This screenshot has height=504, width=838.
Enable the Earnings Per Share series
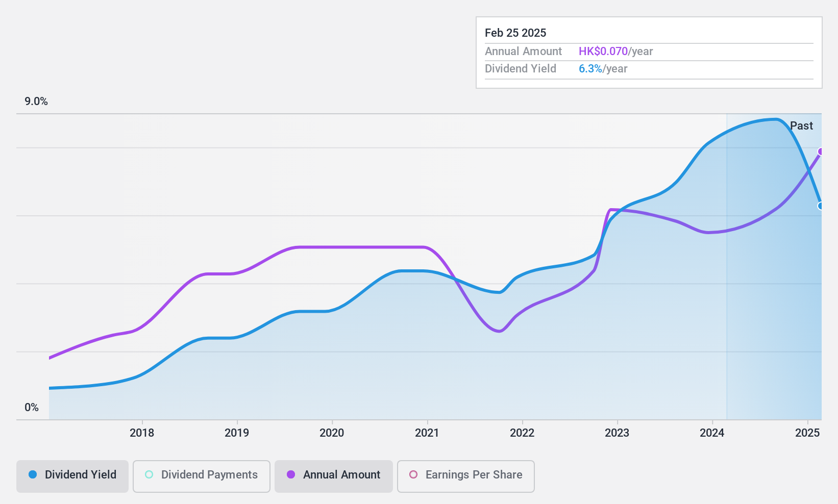[466, 476]
